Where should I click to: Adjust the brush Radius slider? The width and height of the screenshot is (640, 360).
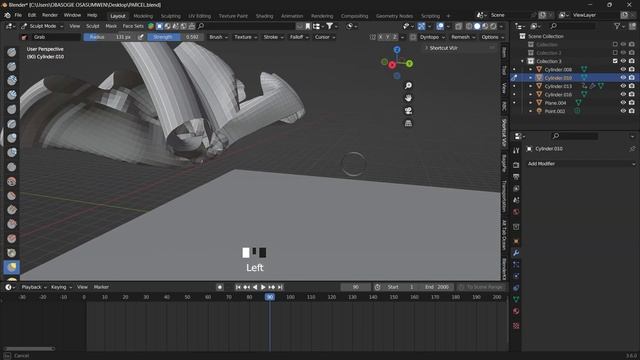click(109, 37)
